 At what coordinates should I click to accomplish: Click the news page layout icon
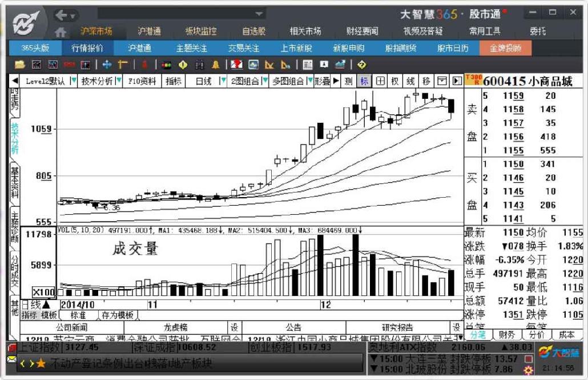(x=308, y=65)
